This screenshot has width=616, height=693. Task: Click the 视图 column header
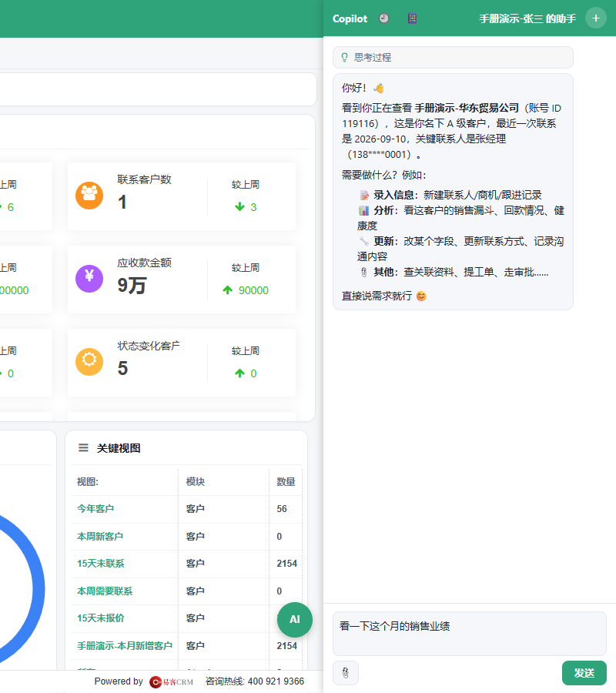point(88,482)
